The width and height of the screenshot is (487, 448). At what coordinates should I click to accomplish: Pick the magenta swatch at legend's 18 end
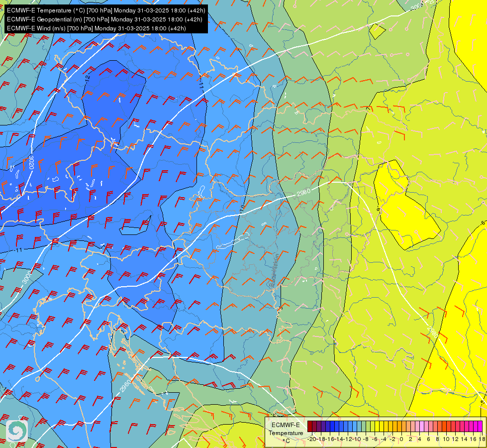480,426
